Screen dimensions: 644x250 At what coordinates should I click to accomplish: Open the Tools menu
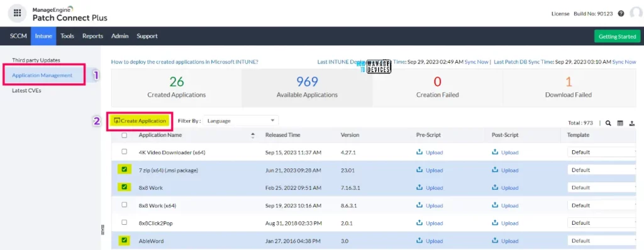(67, 36)
